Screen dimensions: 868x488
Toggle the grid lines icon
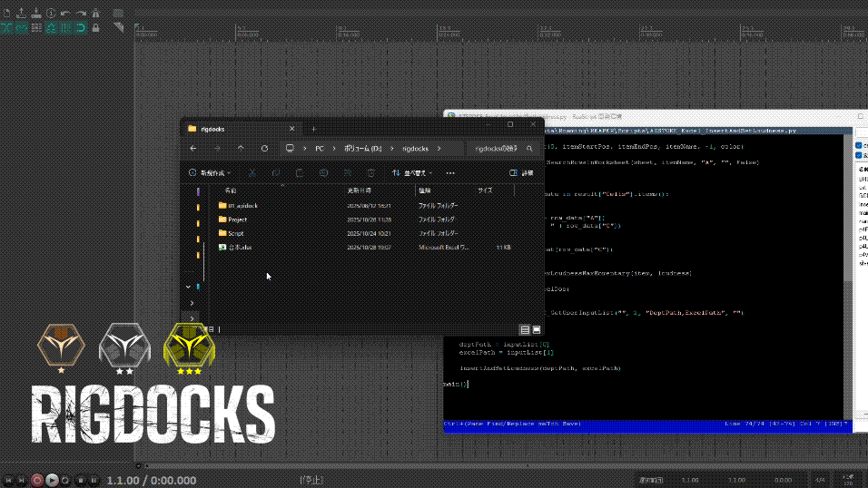(66, 27)
